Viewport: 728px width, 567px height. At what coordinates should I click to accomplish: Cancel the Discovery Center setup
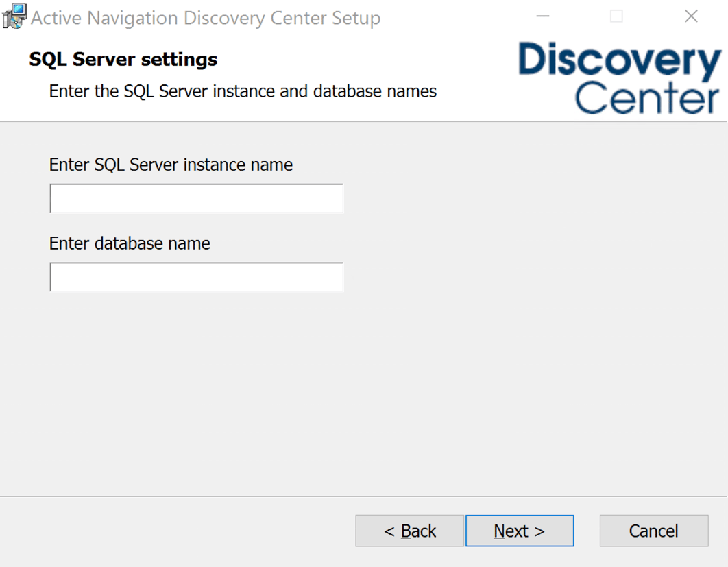coord(654,531)
